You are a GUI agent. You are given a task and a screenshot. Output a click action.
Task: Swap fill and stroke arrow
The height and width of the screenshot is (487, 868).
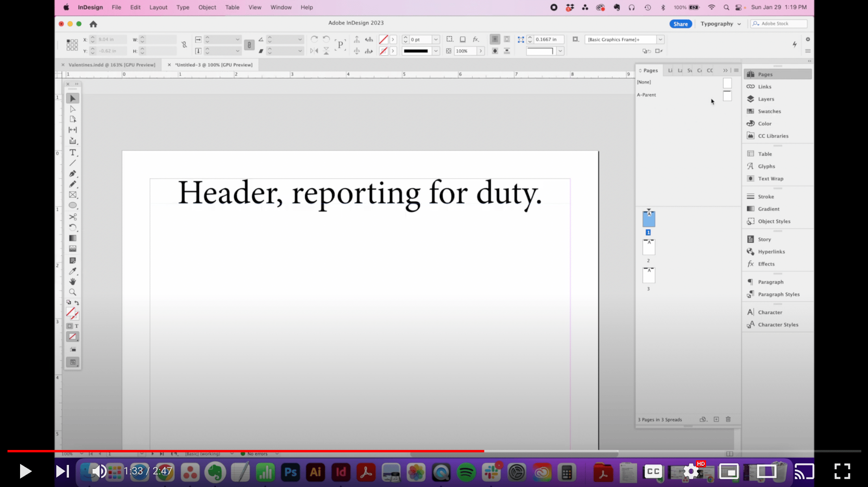(x=77, y=303)
